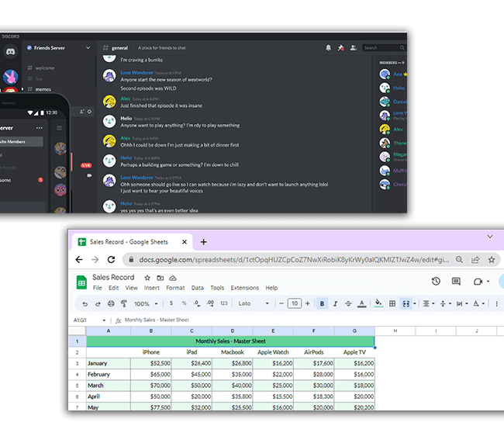Reload the Sheets page
This screenshot has height=443, width=504.
coord(111,260)
